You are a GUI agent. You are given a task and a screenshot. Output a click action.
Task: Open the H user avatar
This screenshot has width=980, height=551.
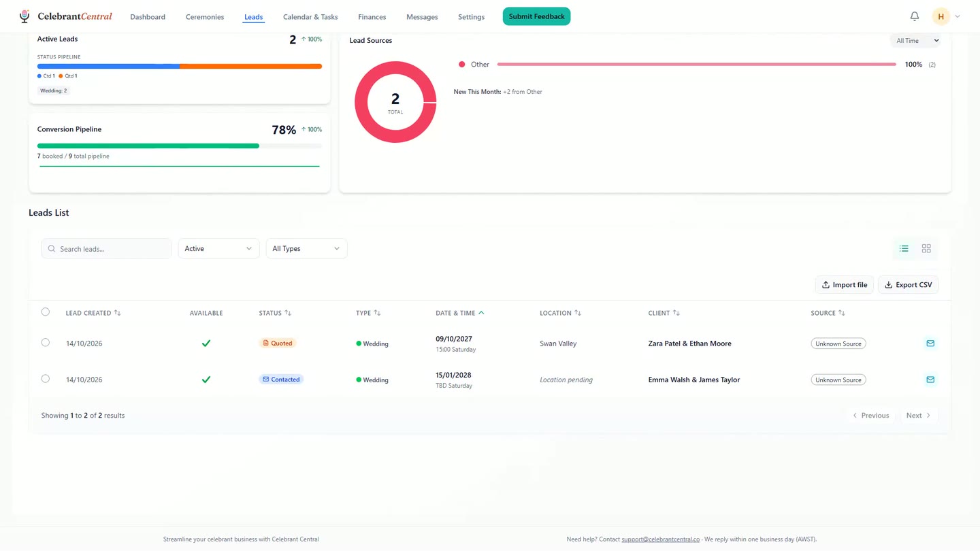941,16
